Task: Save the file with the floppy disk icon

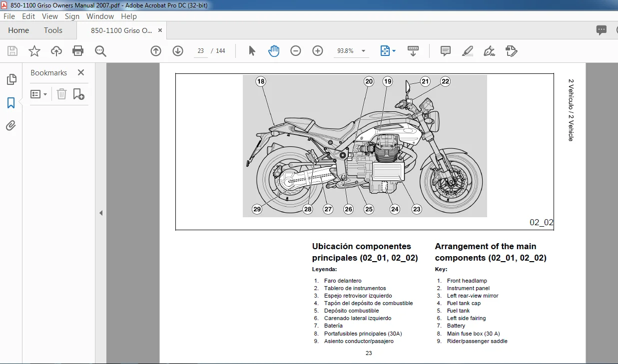Action: point(12,51)
